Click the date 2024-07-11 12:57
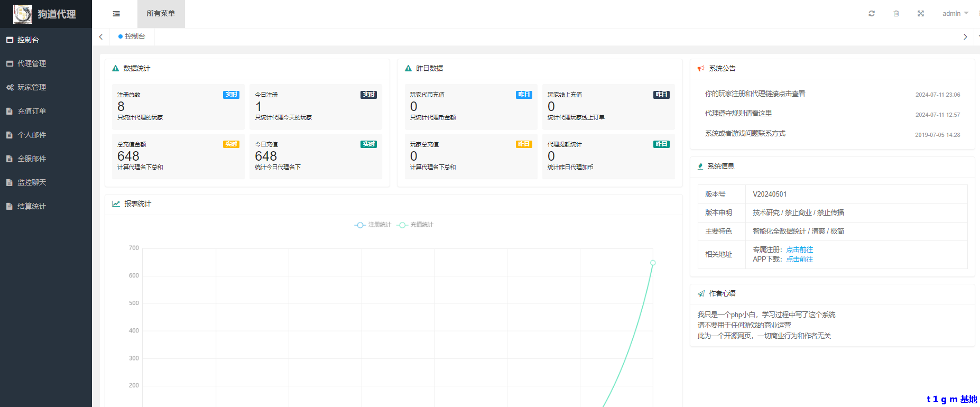 (938, 115)
